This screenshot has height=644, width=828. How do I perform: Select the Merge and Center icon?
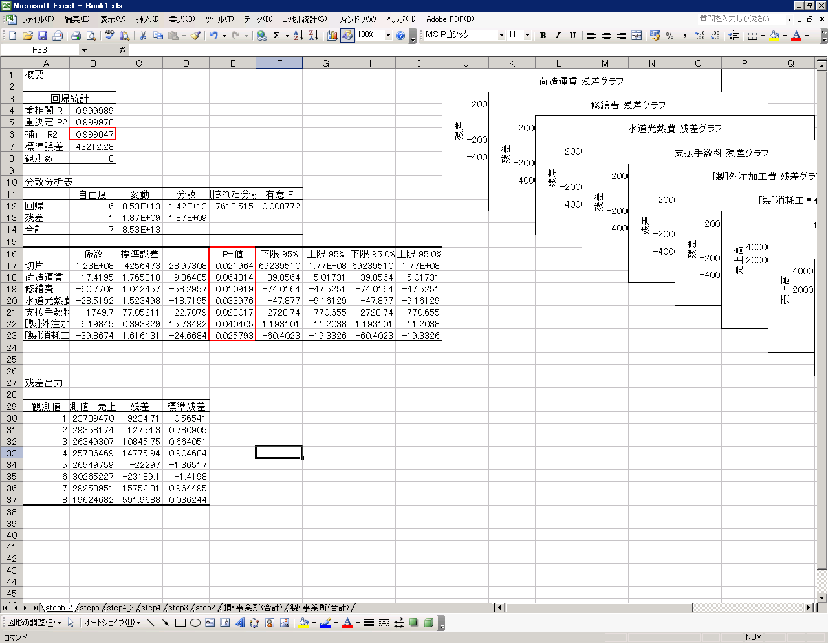pyautogui.click(x=637, y=36)
